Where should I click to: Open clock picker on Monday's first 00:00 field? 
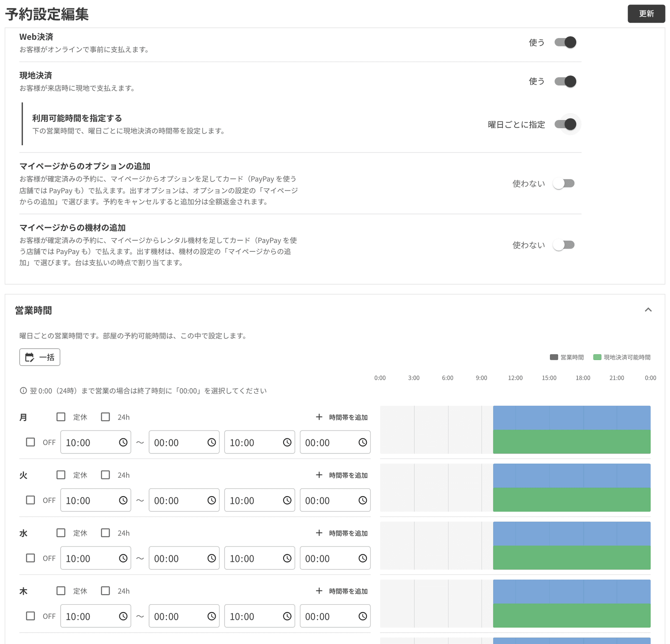211,442
